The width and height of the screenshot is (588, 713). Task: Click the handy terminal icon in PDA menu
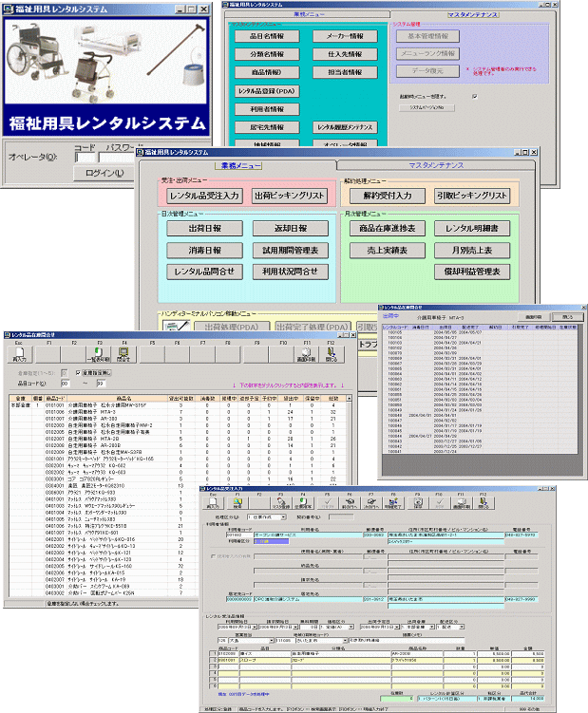click(x=176, y=326)
